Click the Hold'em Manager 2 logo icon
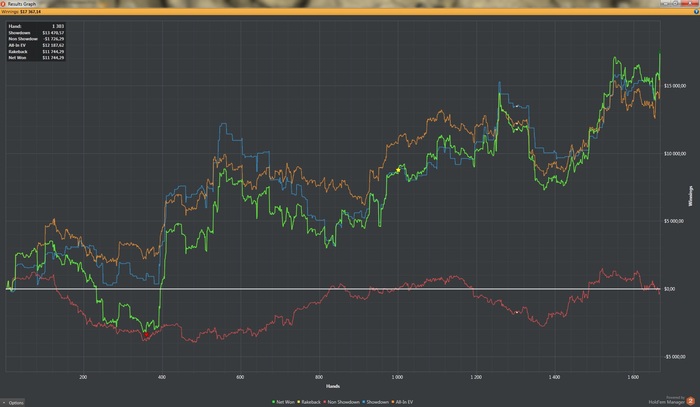 point(691,401)
